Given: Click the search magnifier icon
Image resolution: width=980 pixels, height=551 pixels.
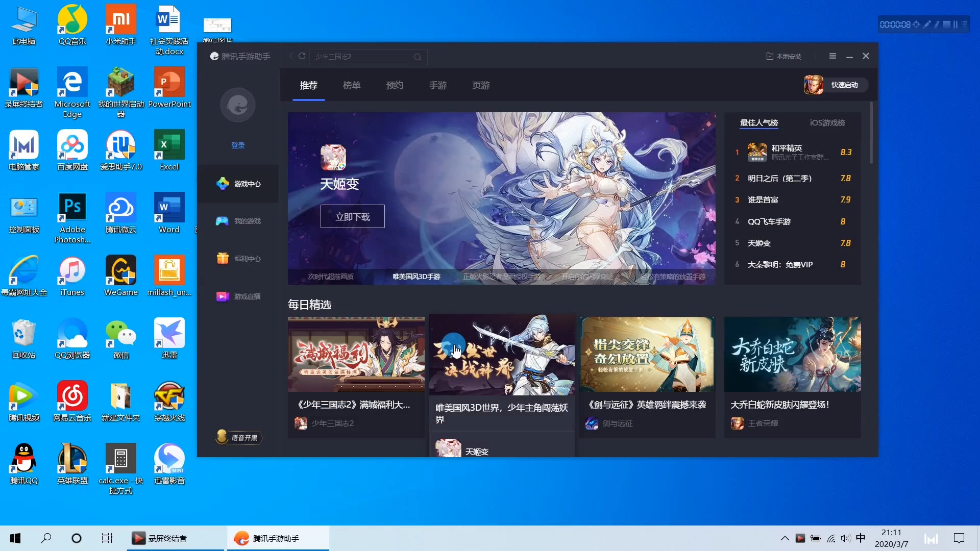Looking at the screenshot, I should pos(418,57).
